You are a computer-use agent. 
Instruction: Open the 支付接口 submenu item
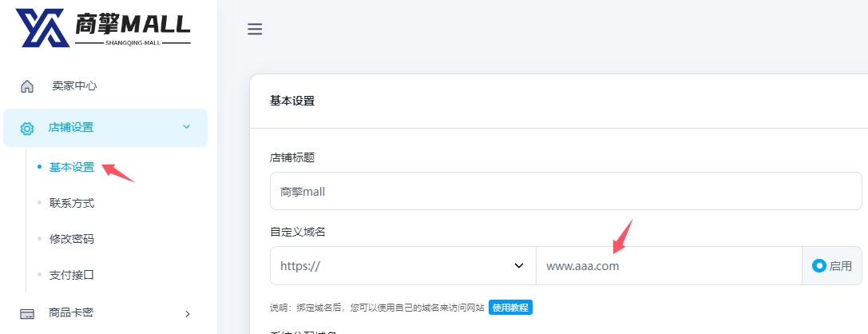(x=72, y=275)
